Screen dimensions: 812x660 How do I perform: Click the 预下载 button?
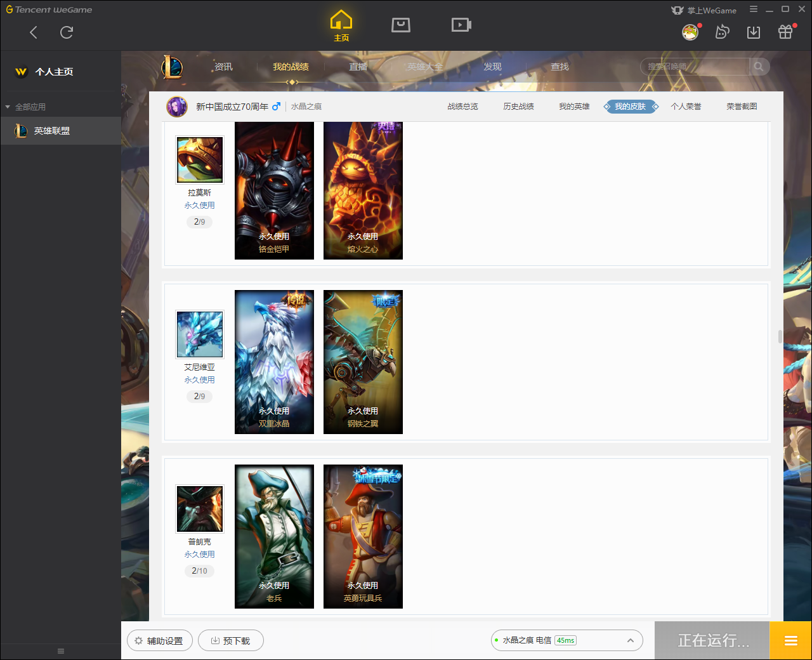[x=231, y=641]
